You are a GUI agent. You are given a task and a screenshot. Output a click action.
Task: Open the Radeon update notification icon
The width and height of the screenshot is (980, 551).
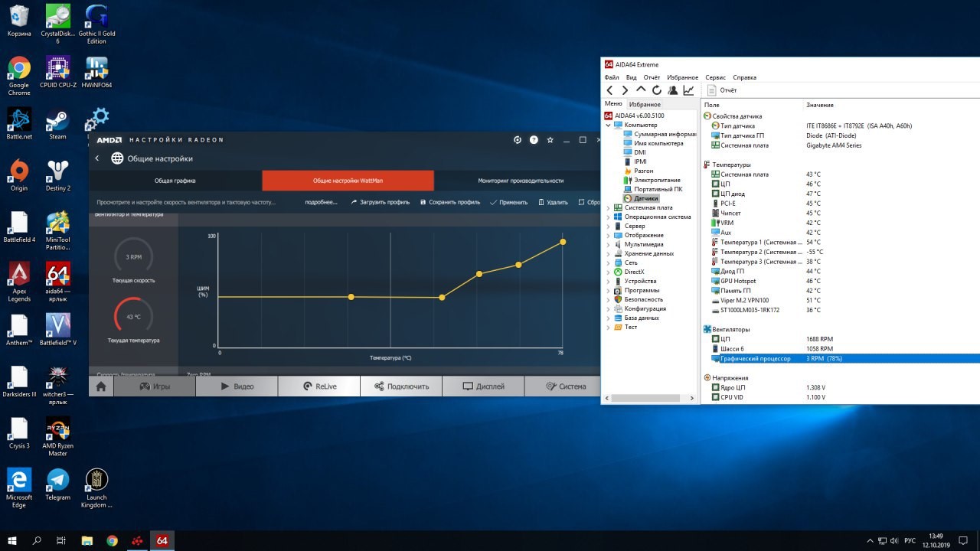pyautogui.click(x=518, y=140)
